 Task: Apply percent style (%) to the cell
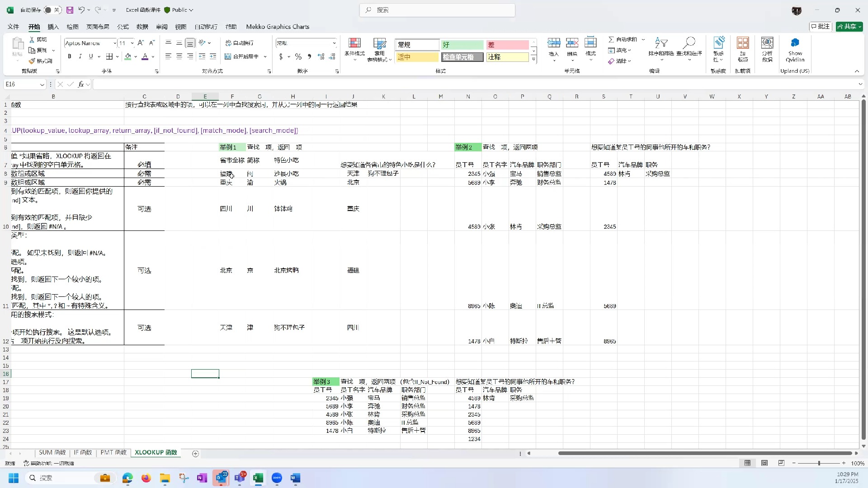(x=298, y=56)
